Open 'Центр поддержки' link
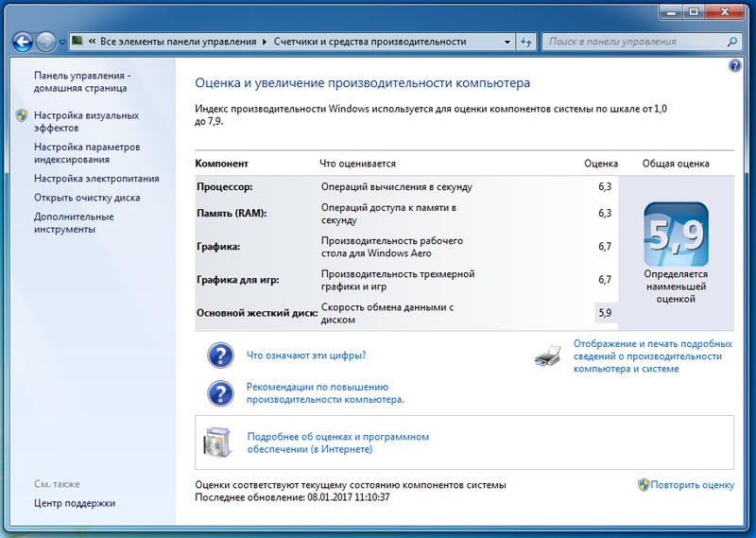 (75, 503)
